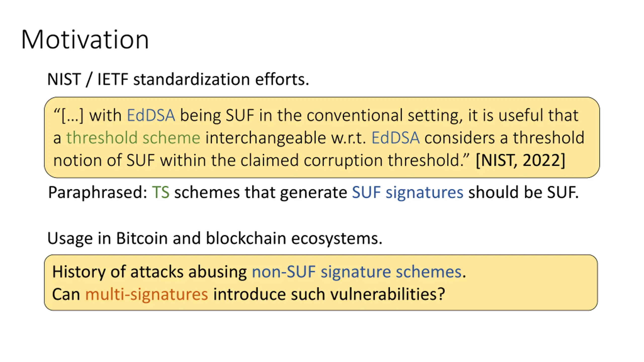Click the blue non-SUF signature schemes text
The width and height of the screenshot is (644, 362).
click(x=357, y=272)
